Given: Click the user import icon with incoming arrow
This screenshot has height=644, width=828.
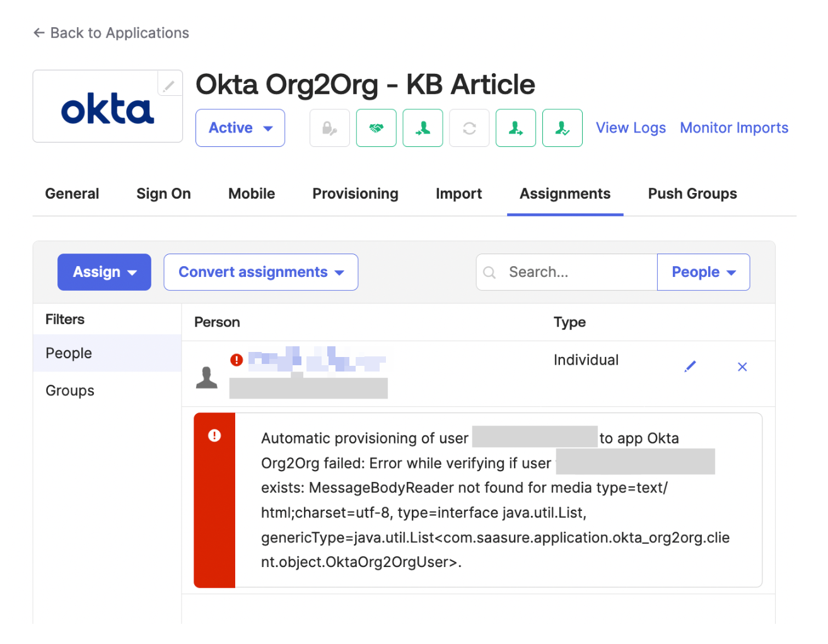Looking at the screenshot, I should pos(423,128).
